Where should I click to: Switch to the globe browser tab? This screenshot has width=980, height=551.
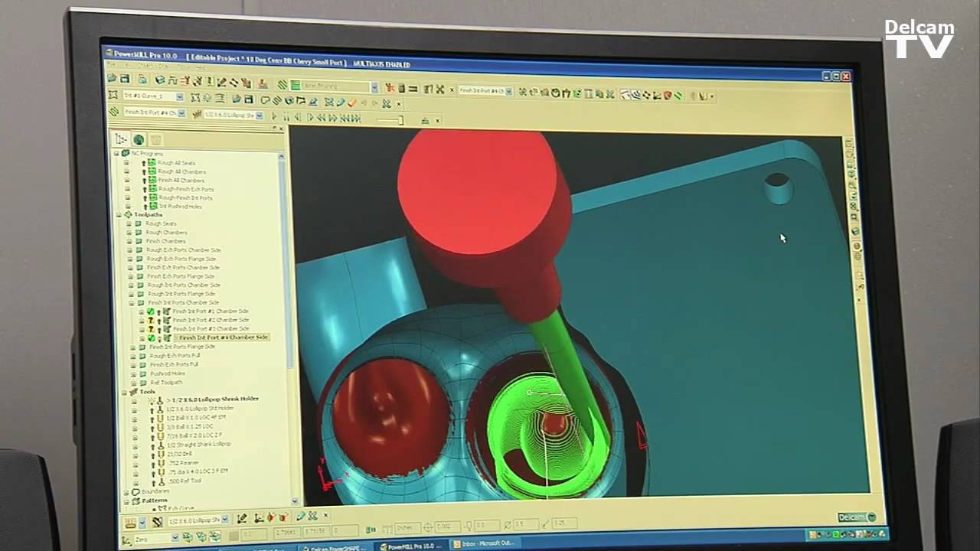coord(139,139)
